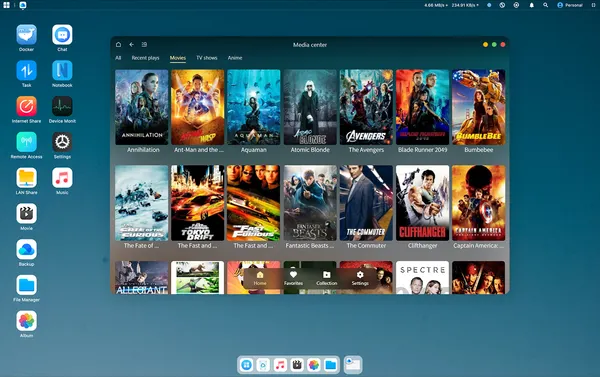Screen dimensions: 600x377
Task: Expand the 234.91 KB/s speed dropdown
Action: pyautogui.click(x=465, y=5)
